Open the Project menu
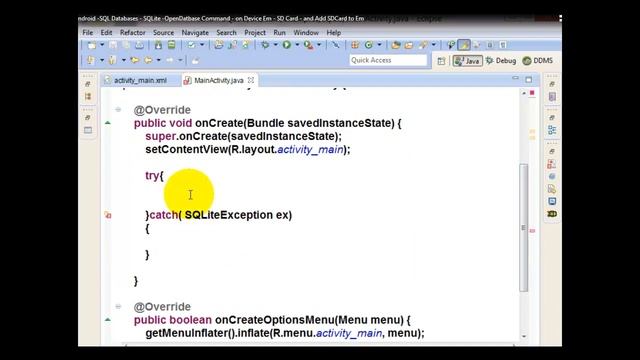 click(255, 32)
